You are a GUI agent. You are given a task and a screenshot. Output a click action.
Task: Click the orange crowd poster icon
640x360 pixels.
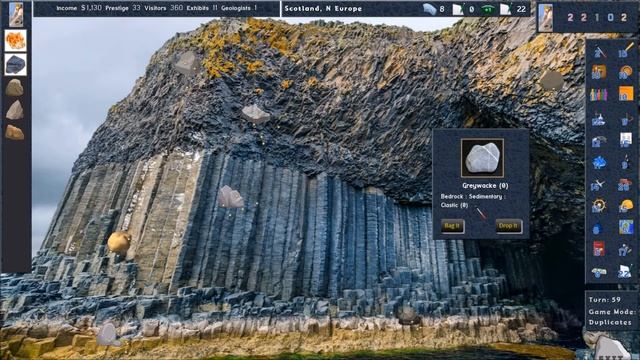click(x=599, y=72)
